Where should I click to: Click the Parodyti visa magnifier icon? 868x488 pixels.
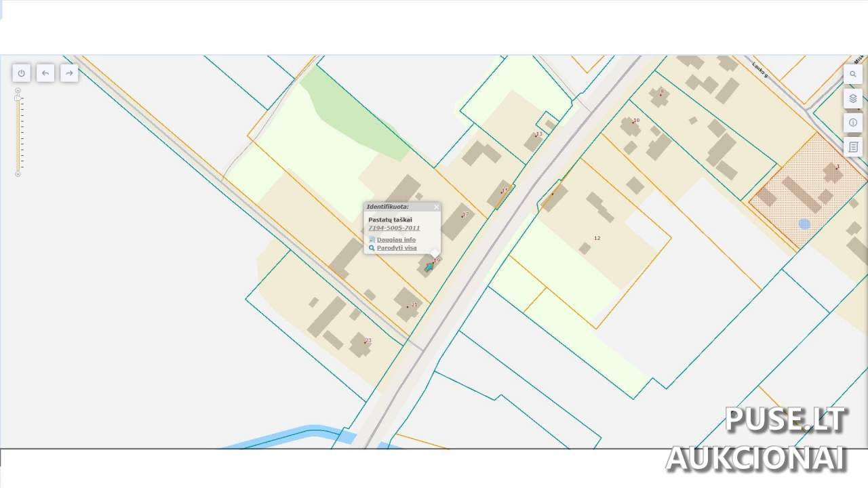tap(372, 248)
